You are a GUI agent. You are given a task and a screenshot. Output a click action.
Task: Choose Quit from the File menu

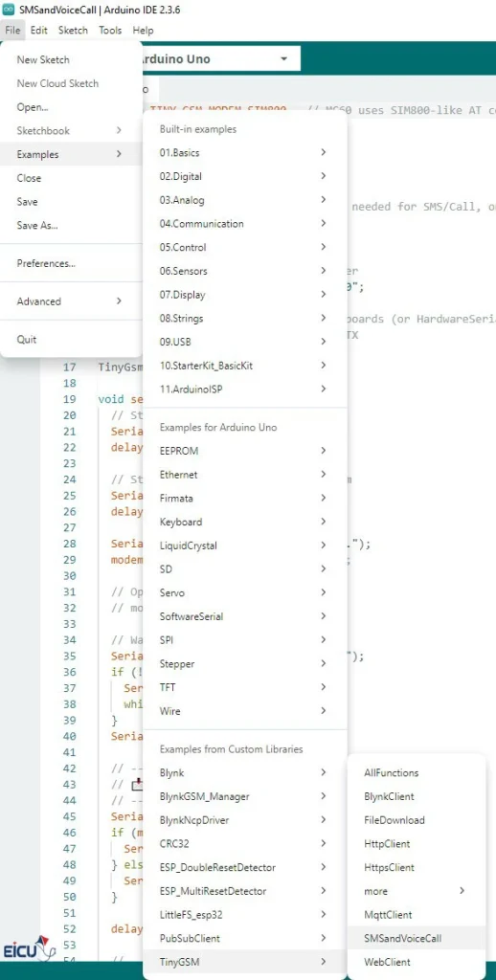71,340
